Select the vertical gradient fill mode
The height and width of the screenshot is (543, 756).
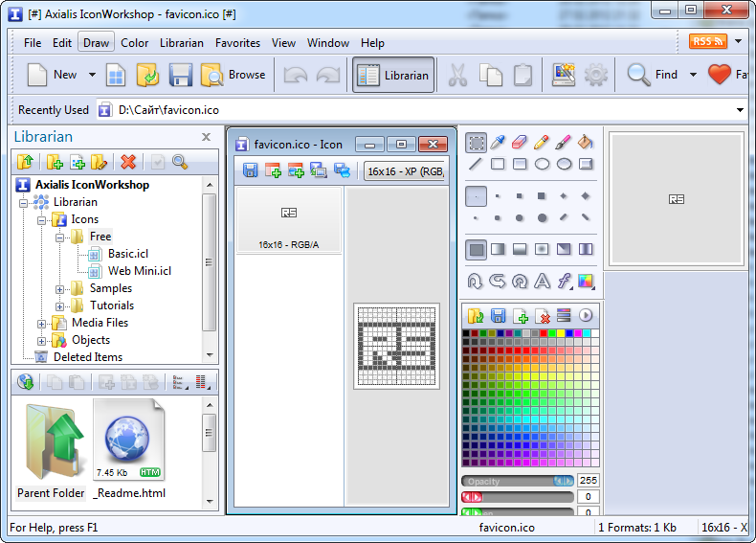coord(520,250)
